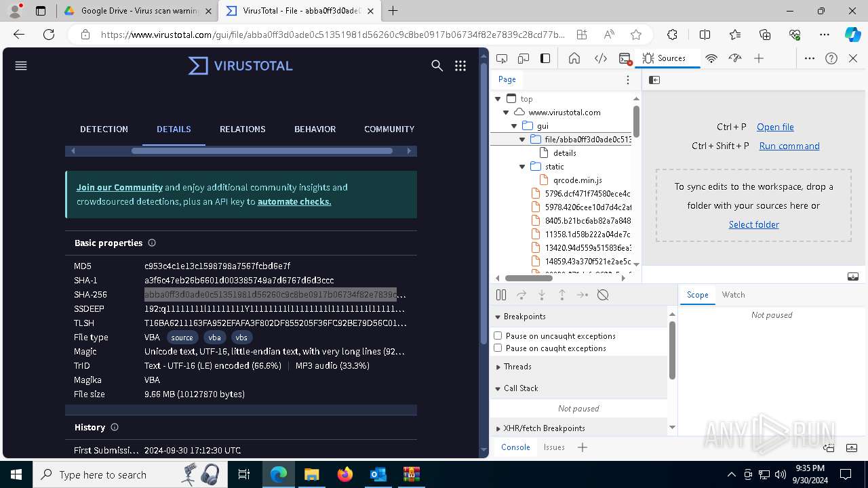
Task: Open the DevTools Network wifi icon
Action: point(711,58)
